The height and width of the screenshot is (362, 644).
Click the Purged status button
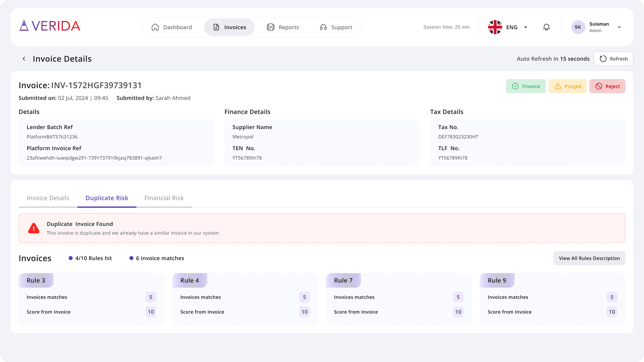(x=568, y=86)
